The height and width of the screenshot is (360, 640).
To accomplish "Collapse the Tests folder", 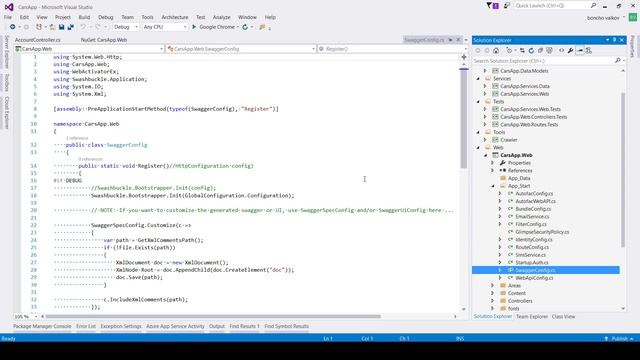I will click(x=478, y=102).
